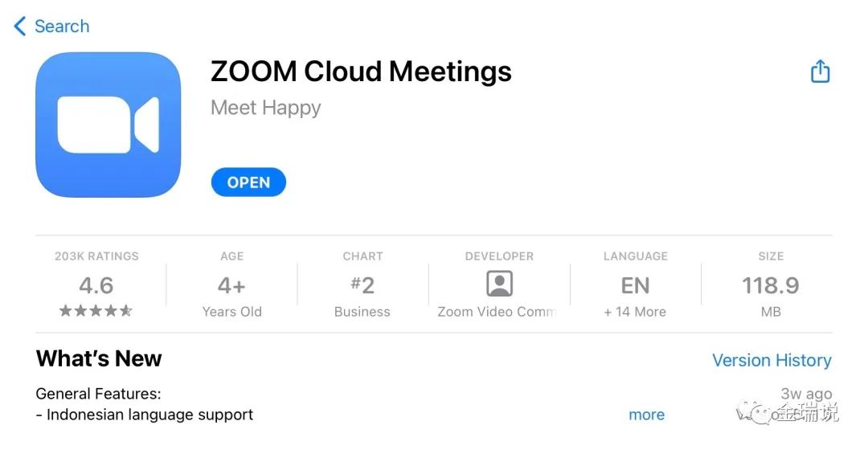View the 4.6 ratings score
This screenshot has height=450, width=868.
click(96, 285)
